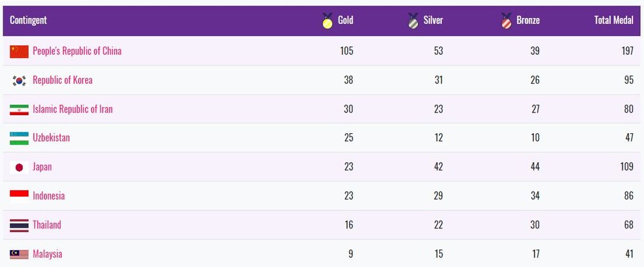Viewport: 644px width, 267px height.
Task: Click the Thailand flag icon
Action: point(19,225)
